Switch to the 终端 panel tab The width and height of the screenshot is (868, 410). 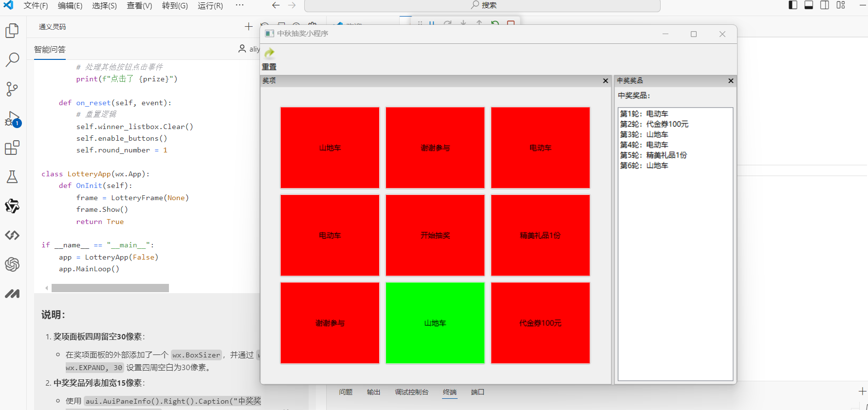tap(450, 392)
